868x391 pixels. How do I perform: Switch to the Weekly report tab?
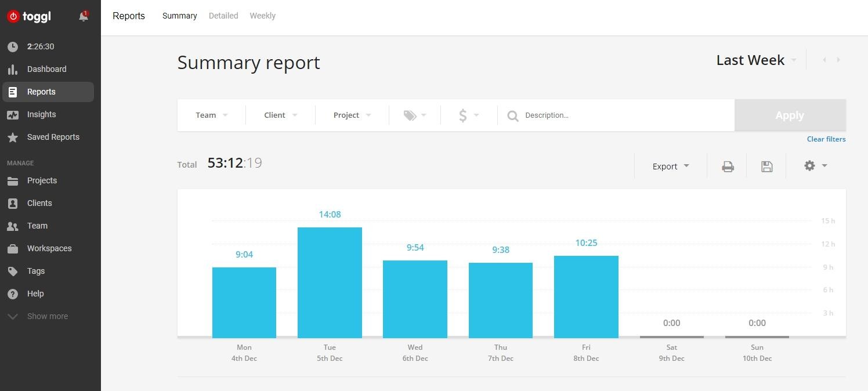pos(262,16)
